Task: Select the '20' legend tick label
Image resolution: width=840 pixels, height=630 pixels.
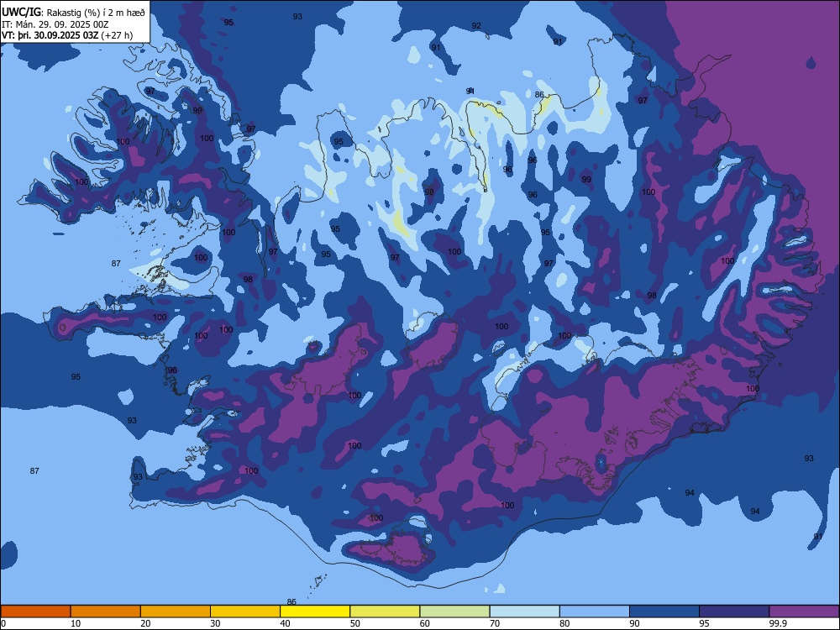Action: [145, 623]
